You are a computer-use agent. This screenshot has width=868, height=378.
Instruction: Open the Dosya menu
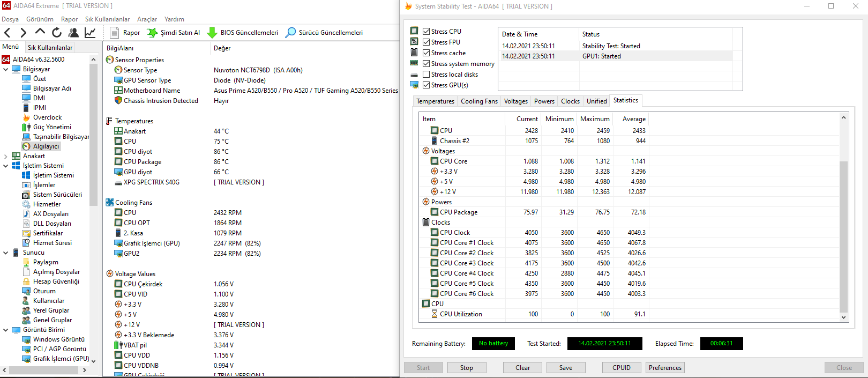(10, 19)
